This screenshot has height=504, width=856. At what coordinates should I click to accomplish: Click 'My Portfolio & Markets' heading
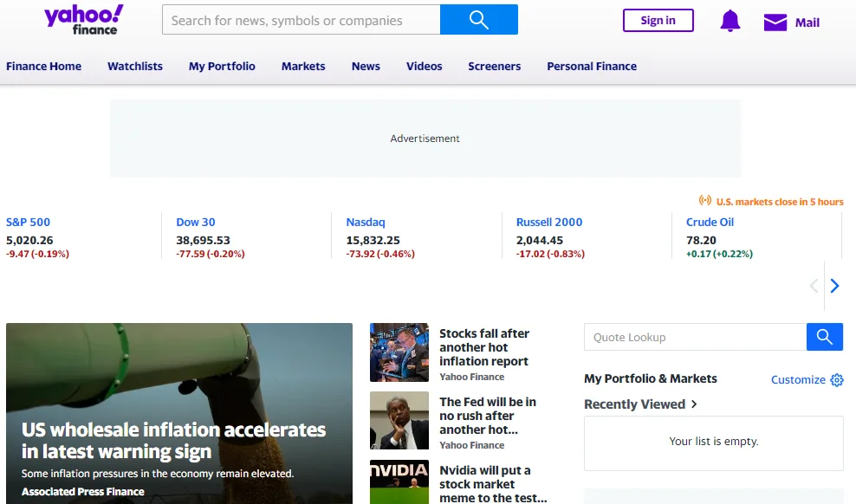tap(650, 378)
